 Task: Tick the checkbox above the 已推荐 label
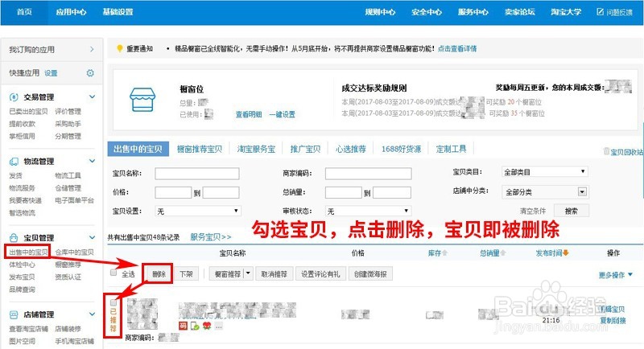click(114, 302)
